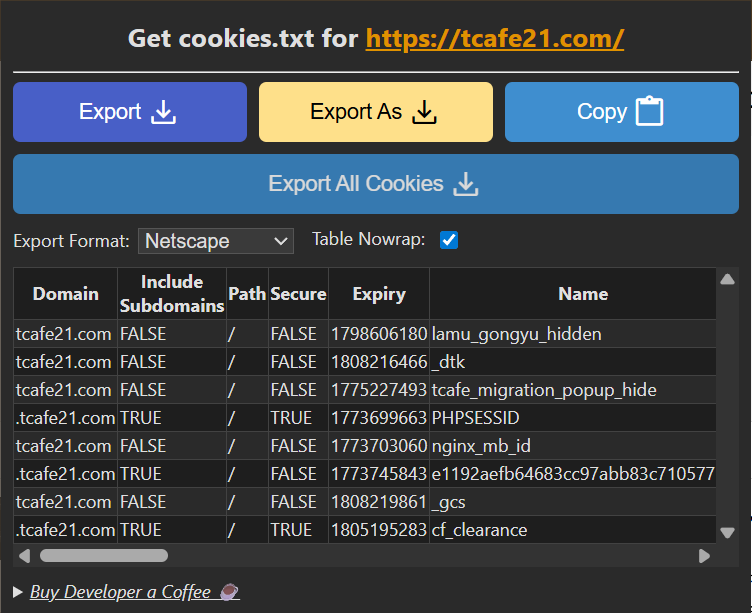This screenshot has width=752, height=613.
Task: Click expiry value 1775227493
Action: (379, 390)
